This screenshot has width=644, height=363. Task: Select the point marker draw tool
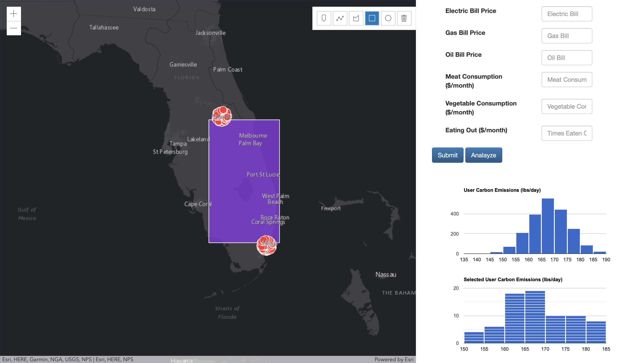324,18
